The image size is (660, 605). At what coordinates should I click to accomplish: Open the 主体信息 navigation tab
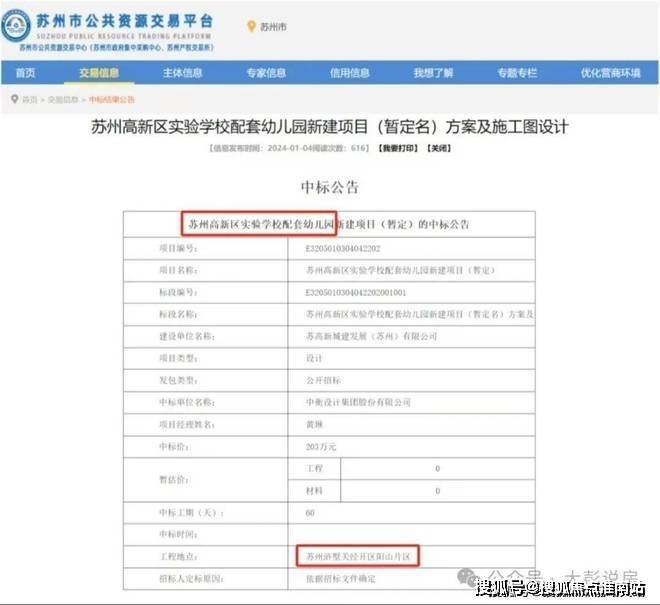tap(182, 73)
